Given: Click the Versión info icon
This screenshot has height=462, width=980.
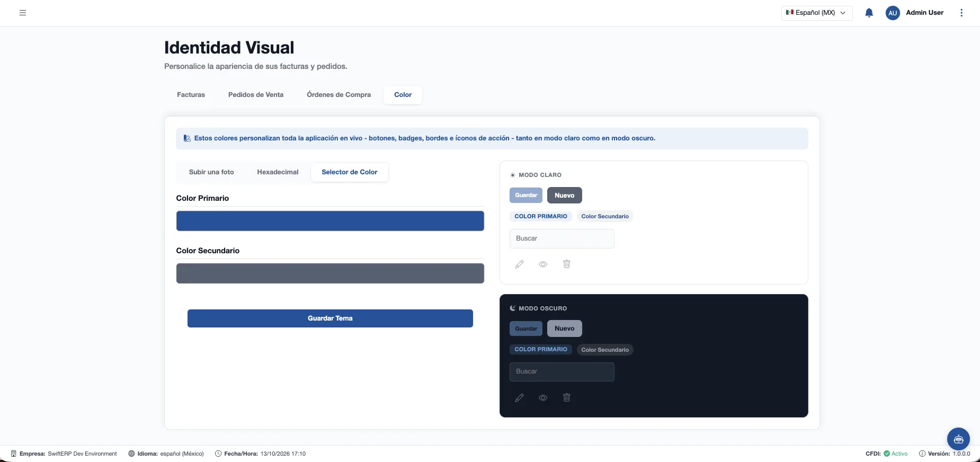Looking at the screenshot, I should (x=922, y=454).
